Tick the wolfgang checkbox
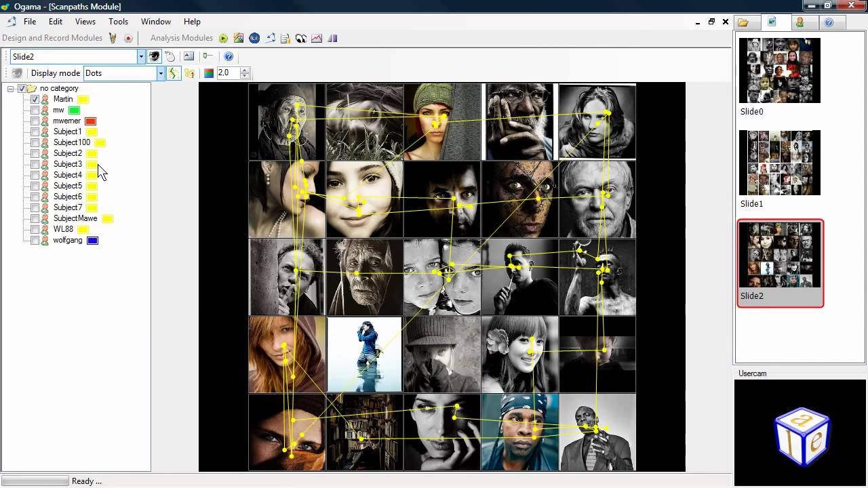The height and width of the screenshot is (488, 868). click(35, 240)
